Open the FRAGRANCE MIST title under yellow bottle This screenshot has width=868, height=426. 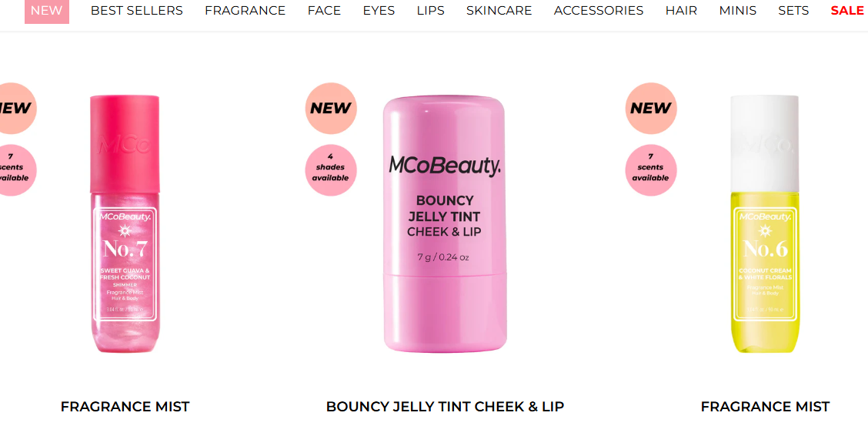765,407
